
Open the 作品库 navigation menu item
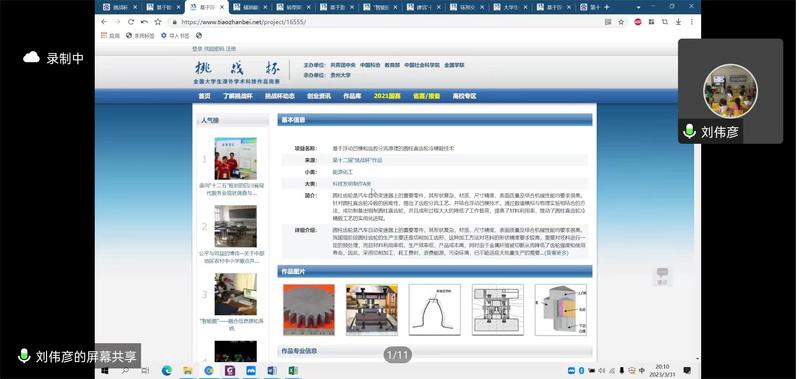(352, 96)
